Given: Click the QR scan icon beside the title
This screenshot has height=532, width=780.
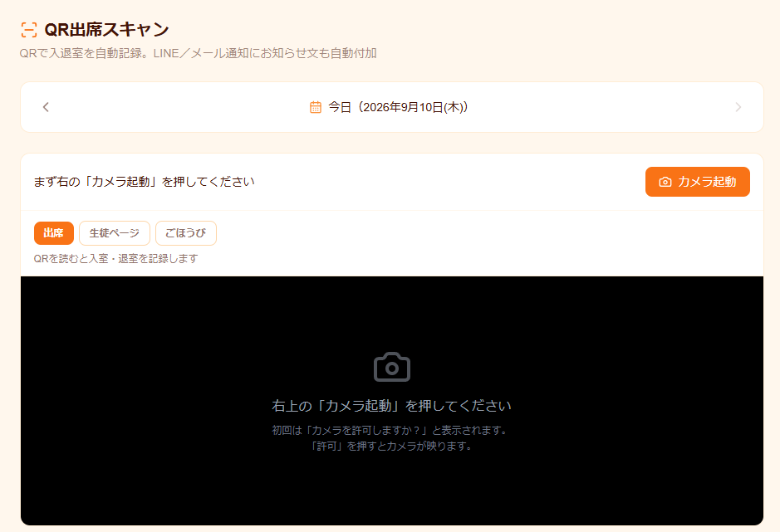Looking at the screenshot, I should [x=29, y=30].
